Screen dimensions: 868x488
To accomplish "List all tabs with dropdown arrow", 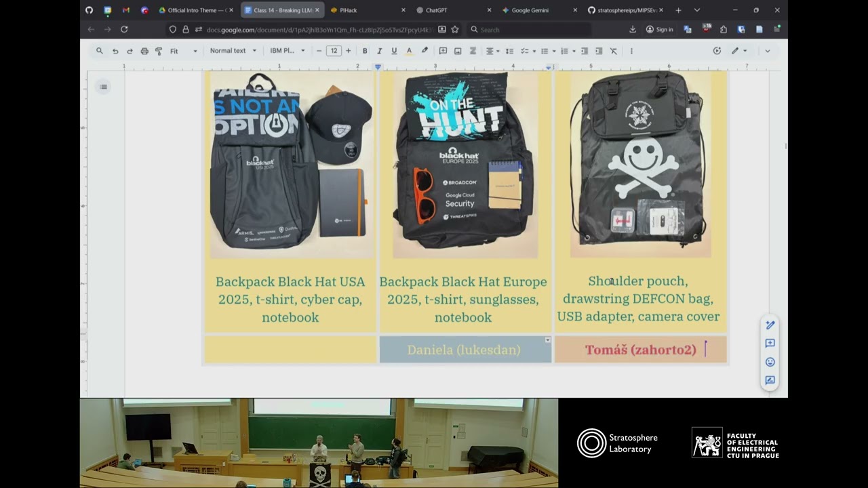I will click(x=696, y=10).
